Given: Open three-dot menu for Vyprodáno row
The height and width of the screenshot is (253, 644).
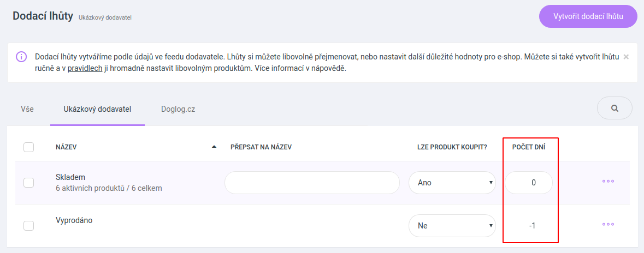Looking at the screenshot, I should coord(608,224).
